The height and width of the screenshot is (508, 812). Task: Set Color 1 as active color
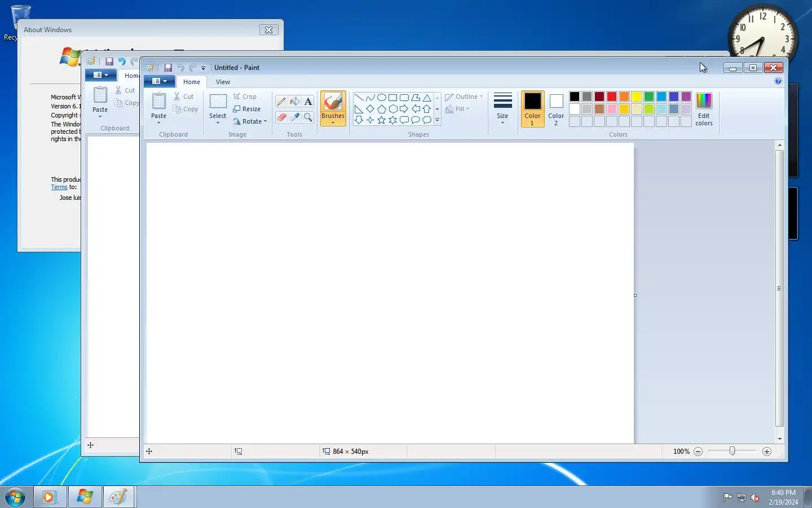click(532, 108)
